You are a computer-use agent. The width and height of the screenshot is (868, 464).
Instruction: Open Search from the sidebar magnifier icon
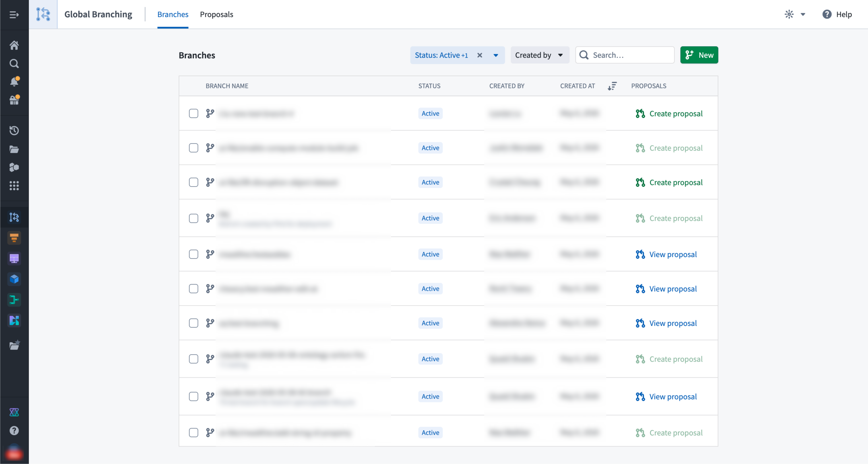pos(14,63)
